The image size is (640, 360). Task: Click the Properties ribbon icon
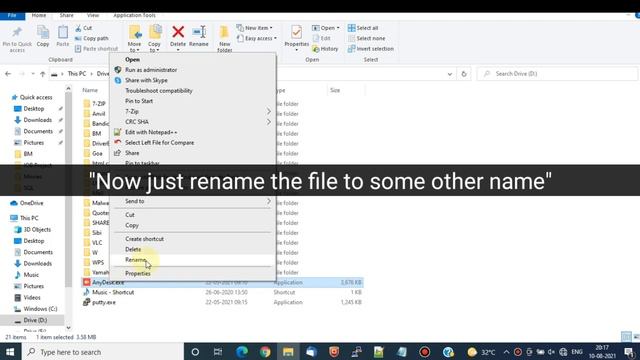(297, 38)
